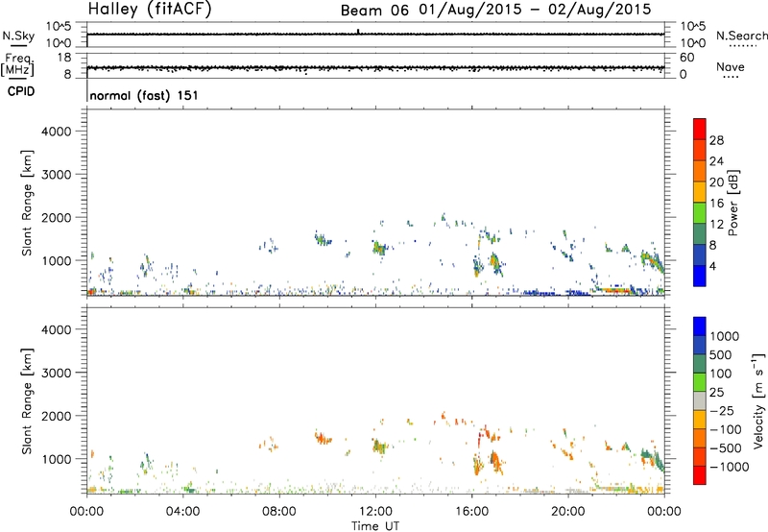Click the 'Power [dB]' colorbar label
This screenshot has width=768, height=532.
pos(732,203)
